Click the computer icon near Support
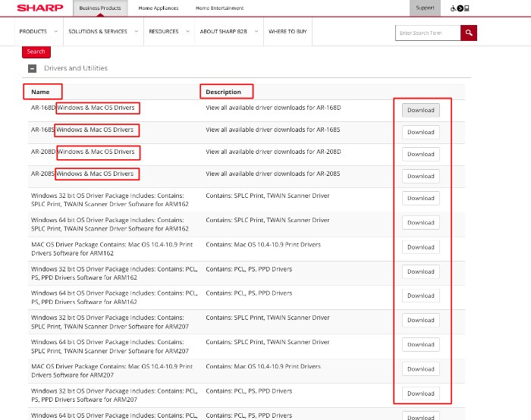This screenshot has width=531, height=420. coord(467,8)
